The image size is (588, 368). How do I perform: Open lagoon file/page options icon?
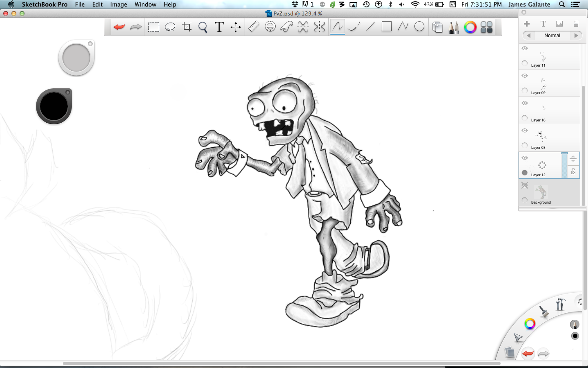tap(509, 352)
